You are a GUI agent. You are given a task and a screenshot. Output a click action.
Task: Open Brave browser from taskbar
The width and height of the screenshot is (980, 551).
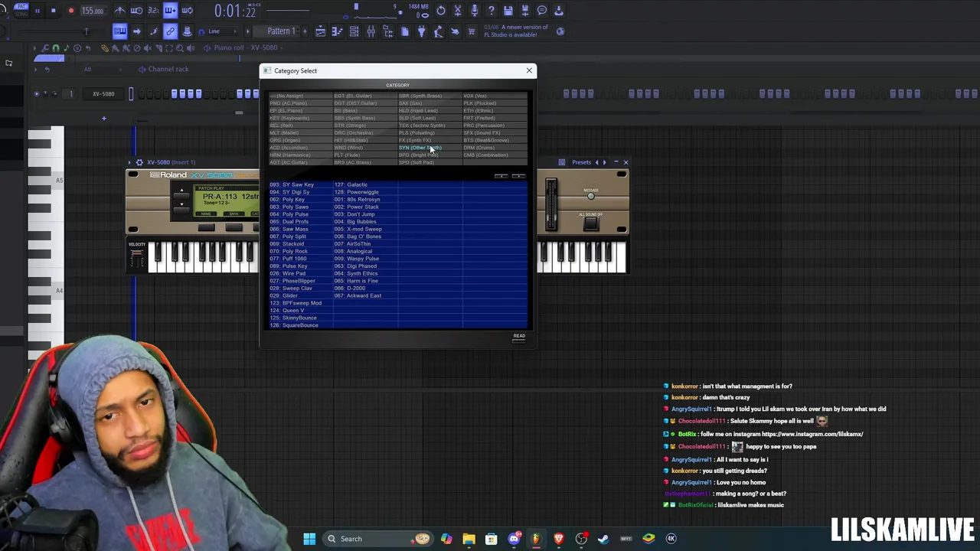559,539
